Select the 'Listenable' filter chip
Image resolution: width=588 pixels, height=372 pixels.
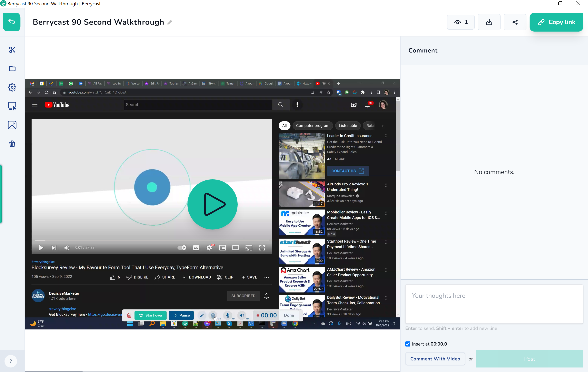tap(348, 126)
